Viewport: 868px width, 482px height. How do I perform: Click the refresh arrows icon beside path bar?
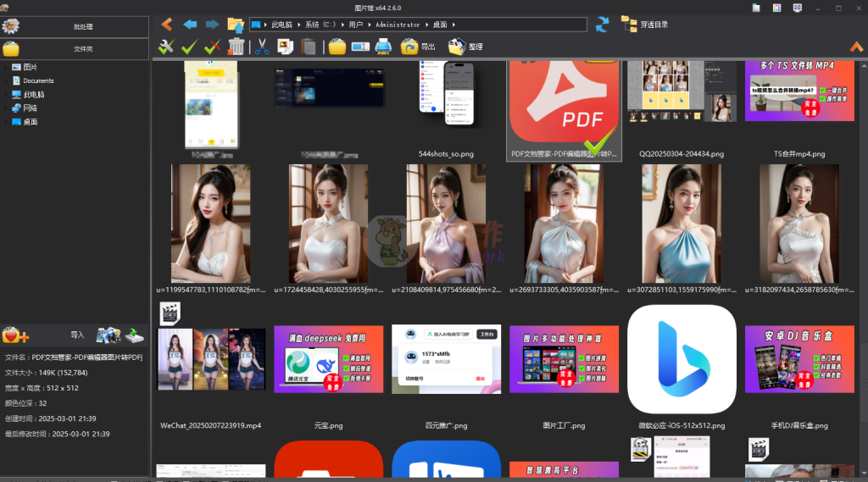click(602, 25)
